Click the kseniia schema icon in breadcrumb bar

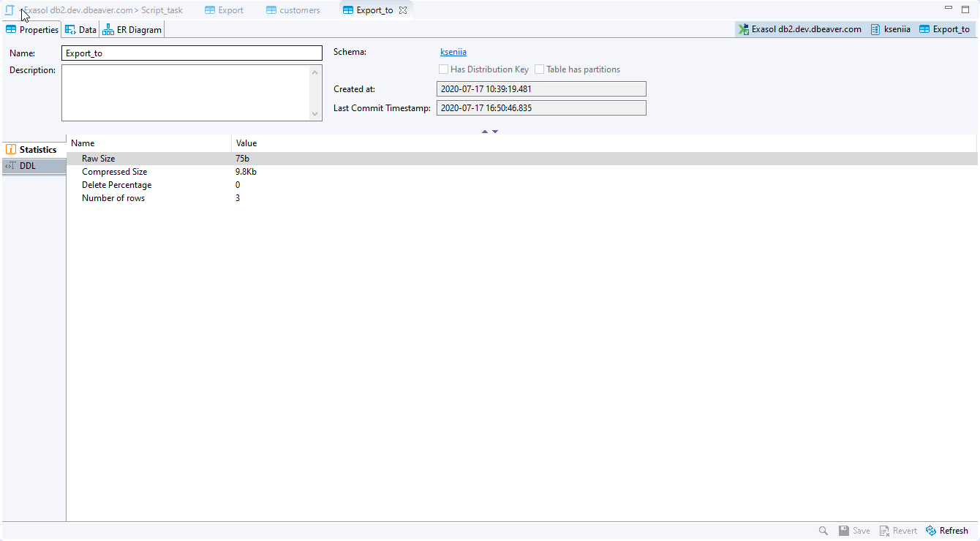tap(875, 29)
